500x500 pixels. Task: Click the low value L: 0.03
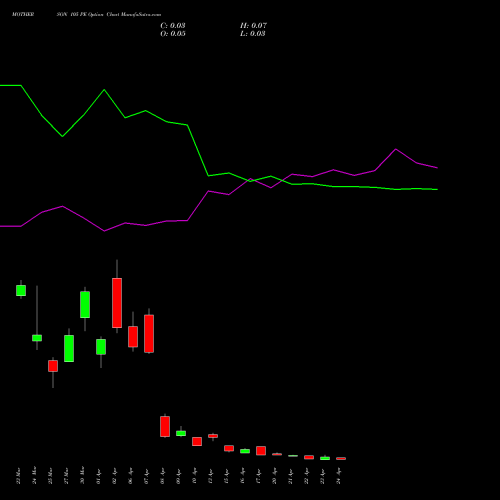tap(253, 34)
